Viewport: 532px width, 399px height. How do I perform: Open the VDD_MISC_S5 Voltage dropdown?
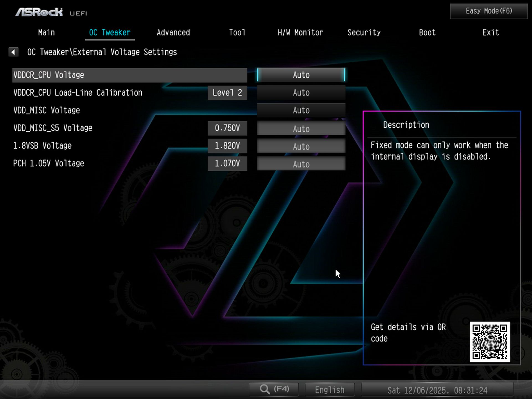tap(301, 128)
